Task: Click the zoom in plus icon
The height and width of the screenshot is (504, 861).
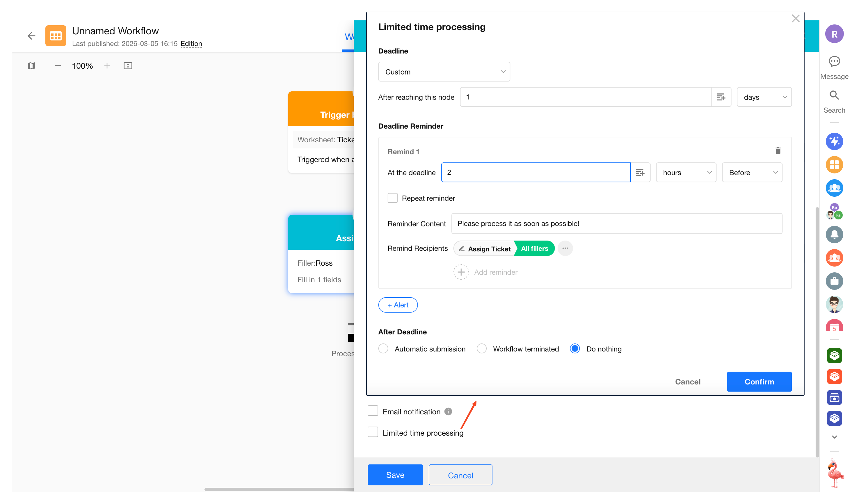Action: pos(107,65)
